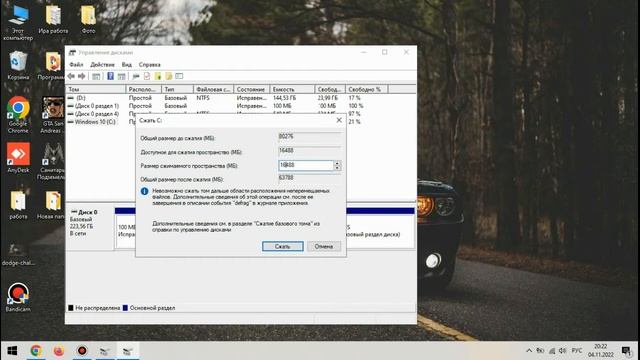Open This PC desktop icon
640x360 pixels.
pyautogui.click(x=18, y=23)
